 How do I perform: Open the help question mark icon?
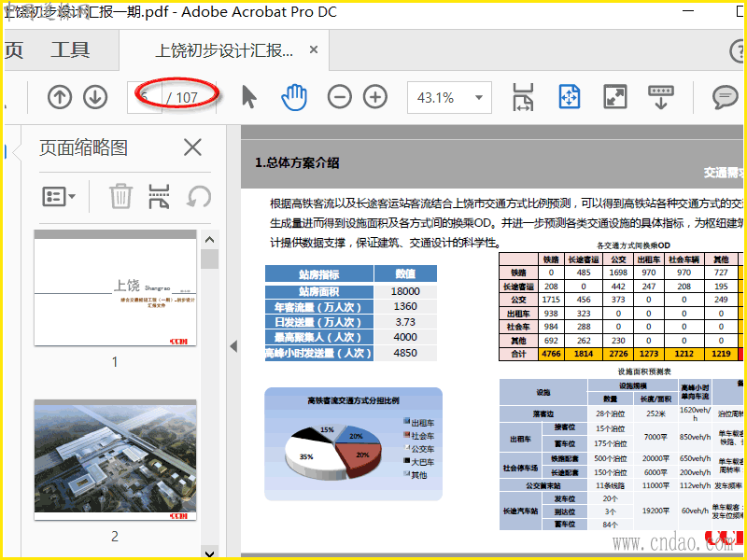(x=738, y=50)
